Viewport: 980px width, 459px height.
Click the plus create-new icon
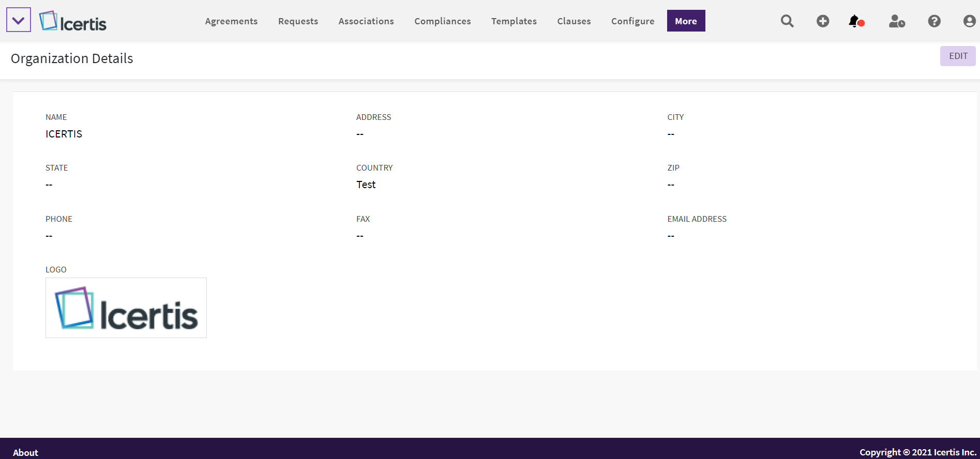(823, 21)
